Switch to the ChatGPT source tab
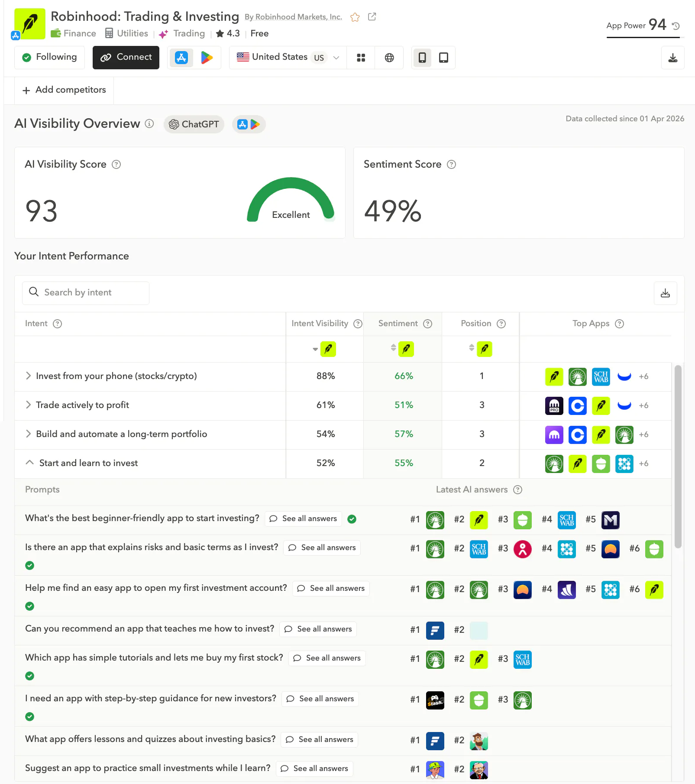Image resolution: width=695 pixels, height=784 pixels. pyautogui.click(x=194, y=124)
